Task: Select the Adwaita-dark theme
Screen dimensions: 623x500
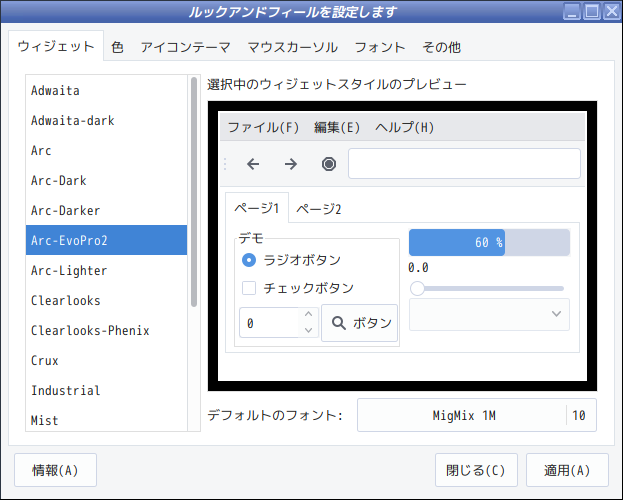Action: [x=106, y=120]
